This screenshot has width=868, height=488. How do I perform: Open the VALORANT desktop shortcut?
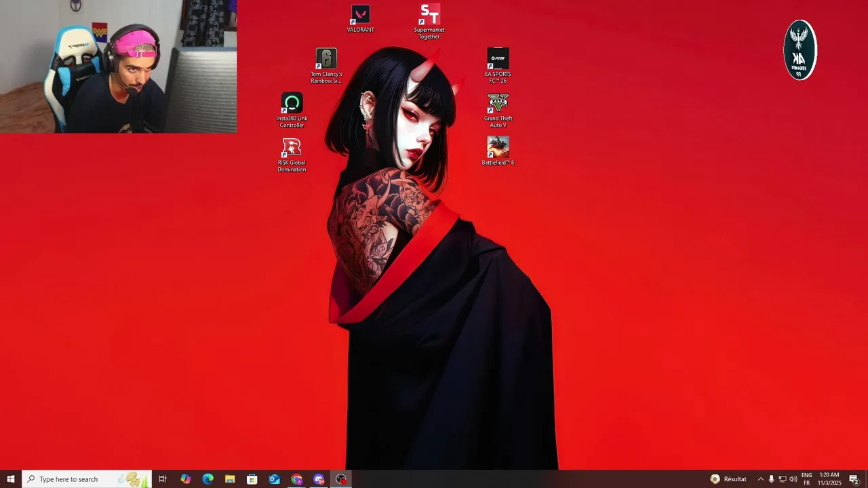[x=360, y=19]
